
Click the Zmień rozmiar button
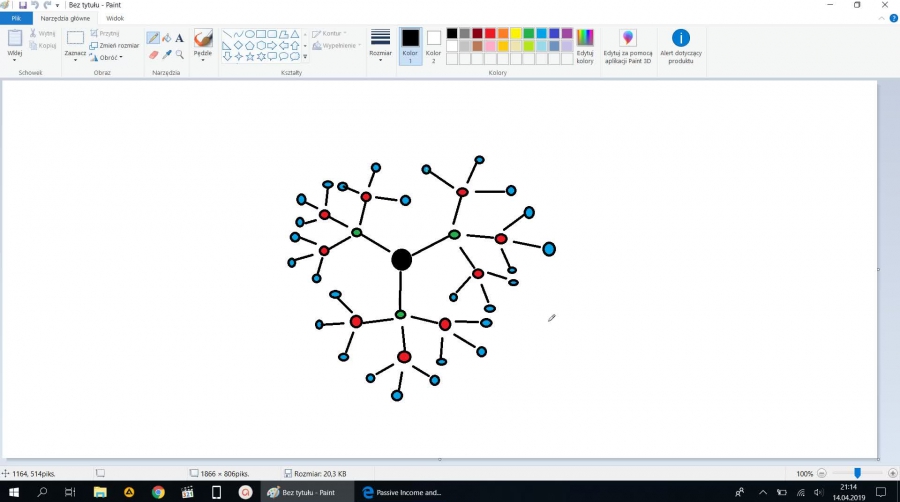114,45
